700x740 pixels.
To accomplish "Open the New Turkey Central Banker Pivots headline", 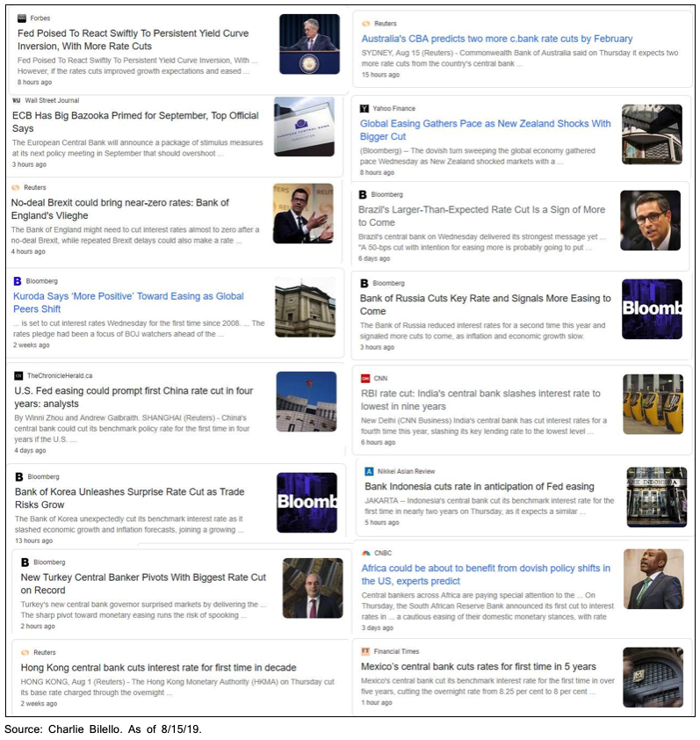I will [143, 584].
